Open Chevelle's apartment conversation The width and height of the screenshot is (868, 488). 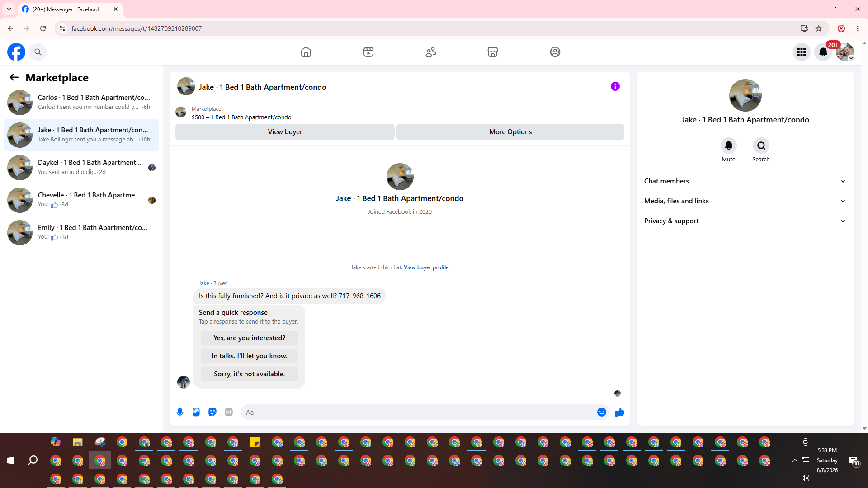pos(81,200)
